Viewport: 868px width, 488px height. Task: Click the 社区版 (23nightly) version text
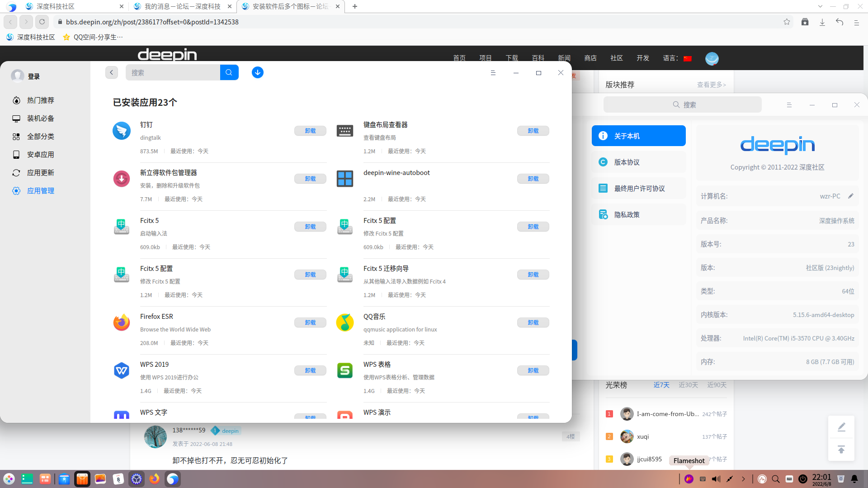830,268
